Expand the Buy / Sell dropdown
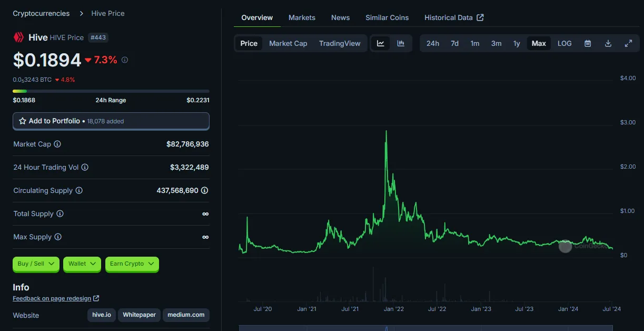The height and width of the screenshot is (331, 644). click(36, 264)
